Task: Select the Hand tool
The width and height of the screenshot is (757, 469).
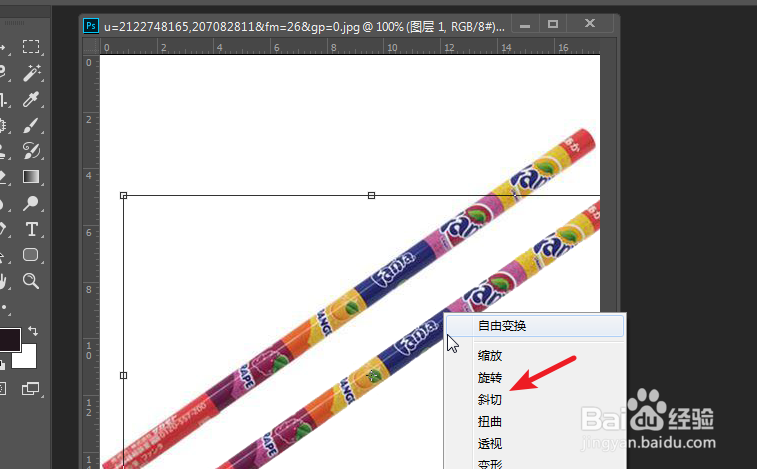Action: tap(4, 281)
